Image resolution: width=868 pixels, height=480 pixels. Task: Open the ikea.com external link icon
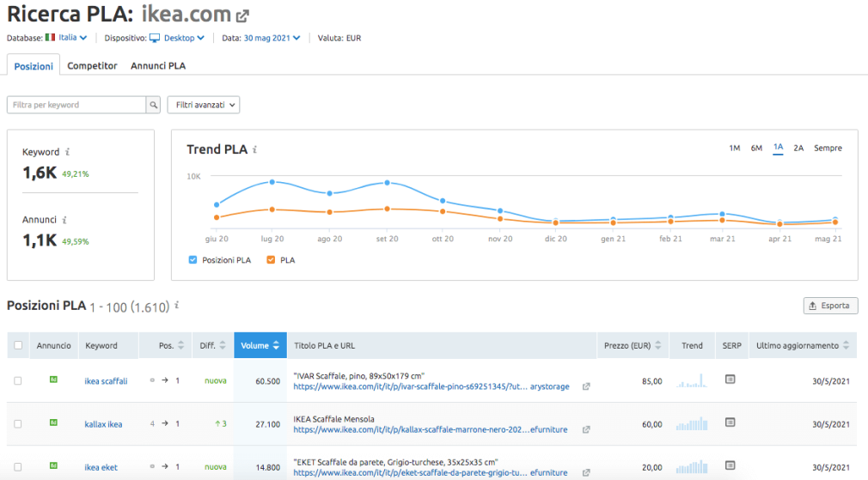pyautogui.click(x=242, y=16)
